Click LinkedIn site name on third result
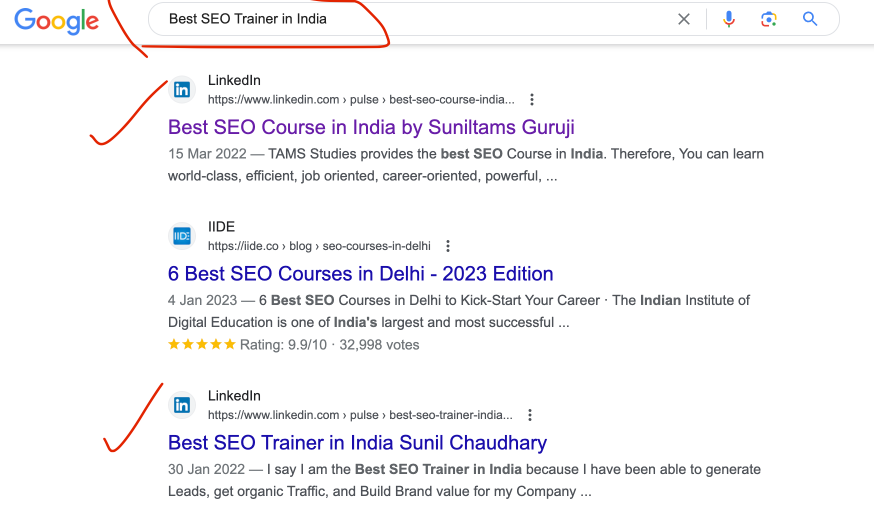 tap(234, 396)
